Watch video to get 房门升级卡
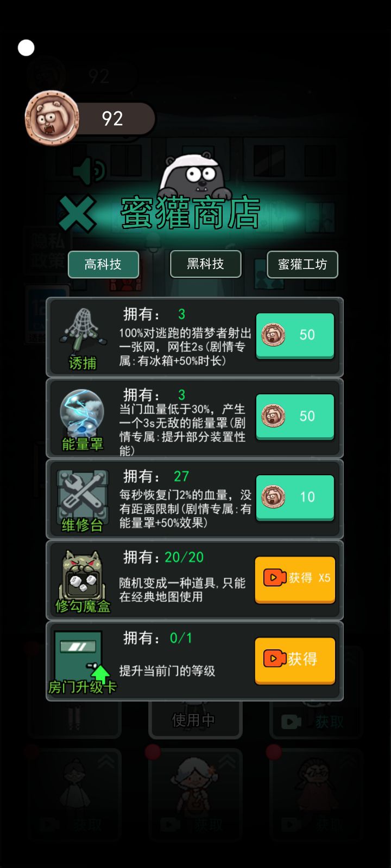 (x=295, y=660)
